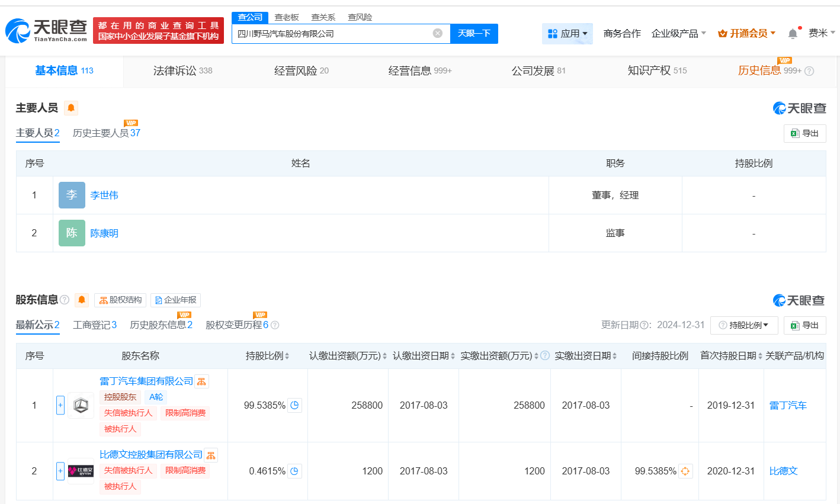Open related product link 雷丁汽车

click(788, 406)
